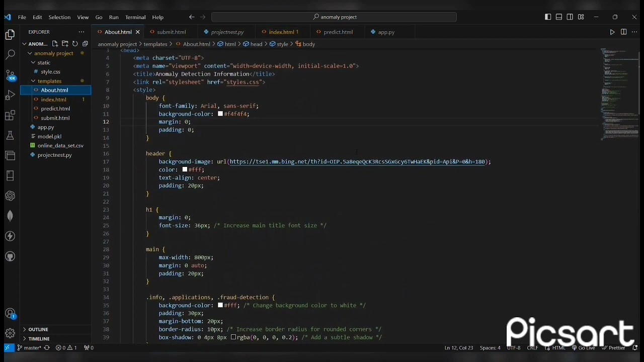This screenshot has height=362, width=644.
Task: Open the #f4f4f4 color swatch
Action: [x=220, y=114]
